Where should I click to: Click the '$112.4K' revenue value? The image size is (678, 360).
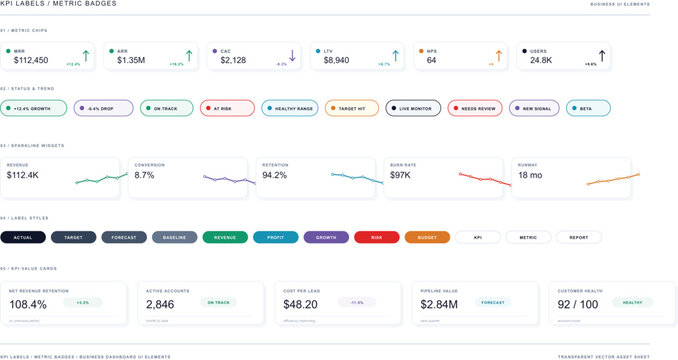(23, 175)
